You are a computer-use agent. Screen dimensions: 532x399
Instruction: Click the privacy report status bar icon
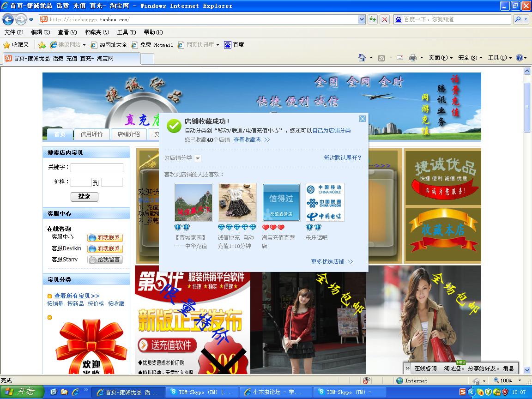pos(366,381)
